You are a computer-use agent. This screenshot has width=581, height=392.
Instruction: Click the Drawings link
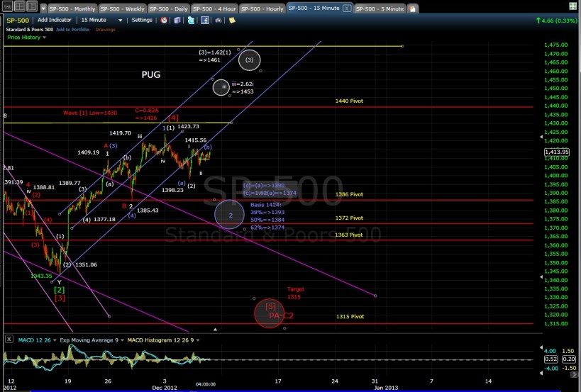[105, 30]
